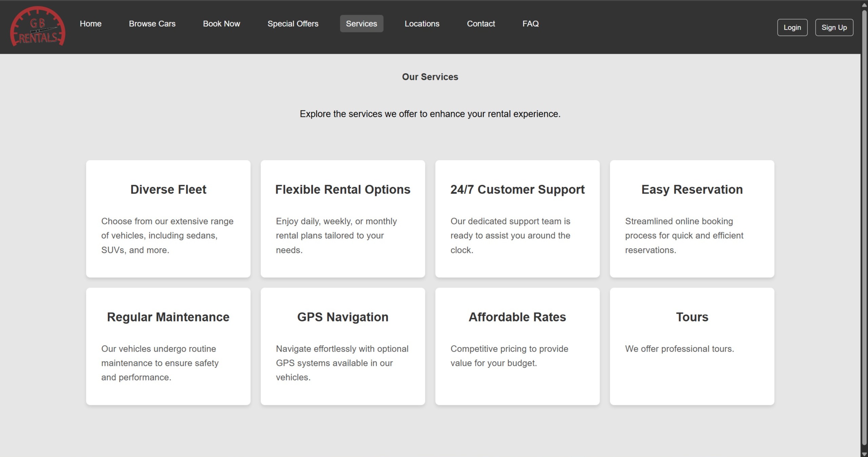Viewport: 868px width, 457px height.
Task: Click the Login button
Action: [x=792, y=27]
